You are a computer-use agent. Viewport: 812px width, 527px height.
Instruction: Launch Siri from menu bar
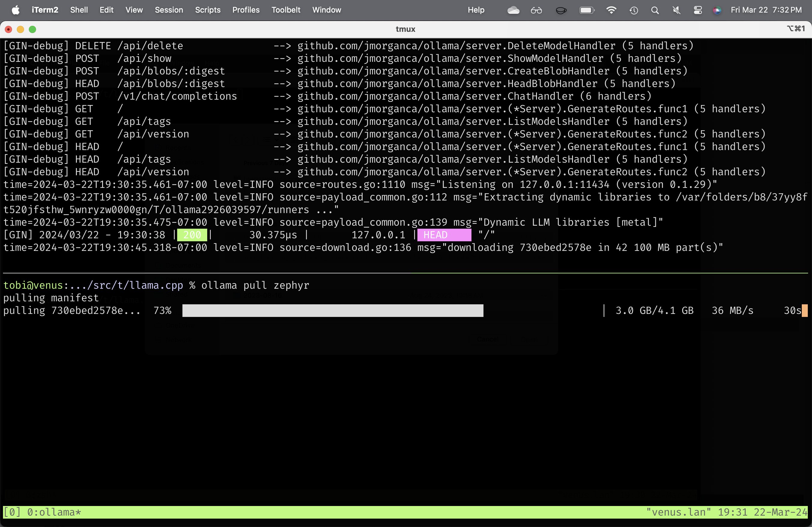tap(717, 10)
